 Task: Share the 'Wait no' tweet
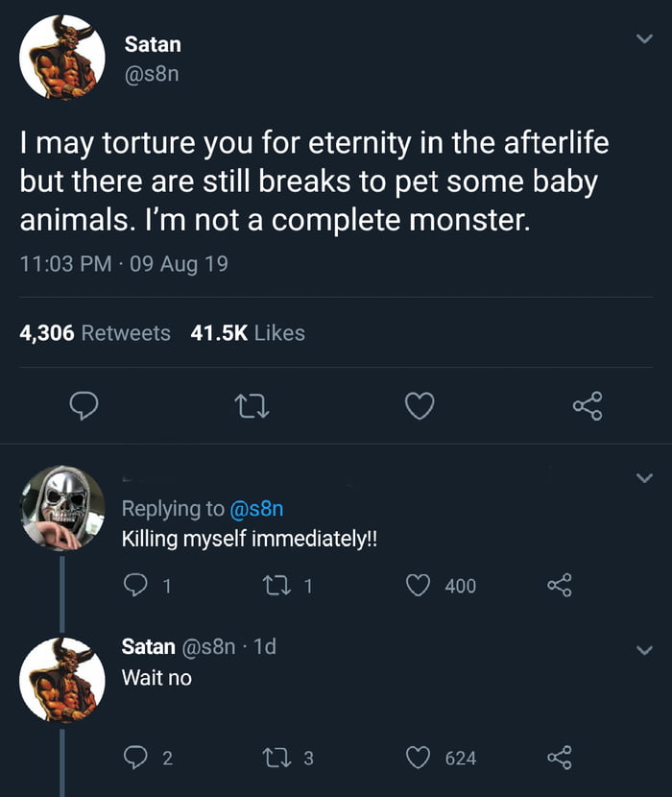(x=564, y=758)
